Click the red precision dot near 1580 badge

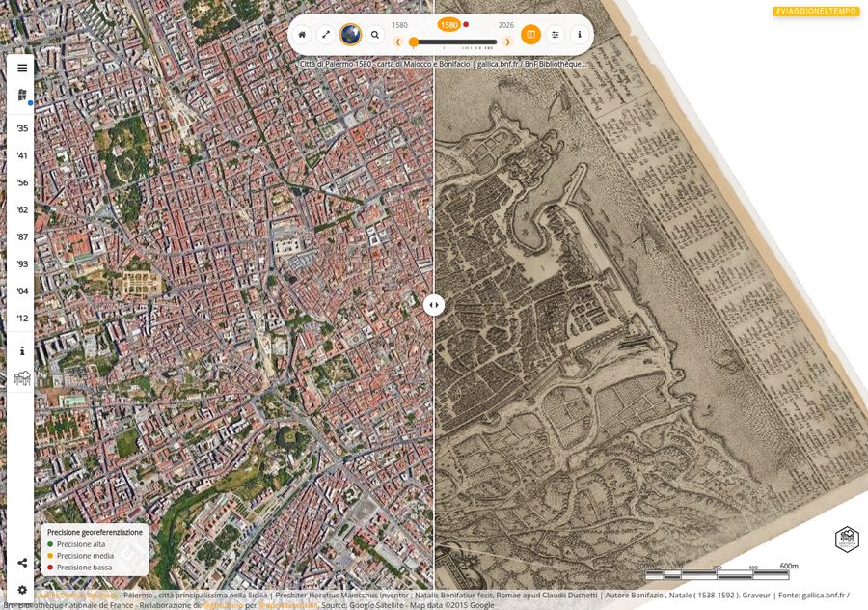pyautogui.click(x=466, y=24)
